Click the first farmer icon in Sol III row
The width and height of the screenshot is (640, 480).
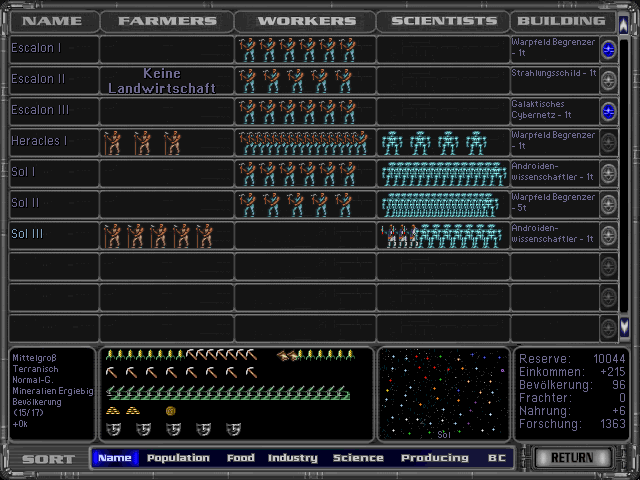coord(112,236)
